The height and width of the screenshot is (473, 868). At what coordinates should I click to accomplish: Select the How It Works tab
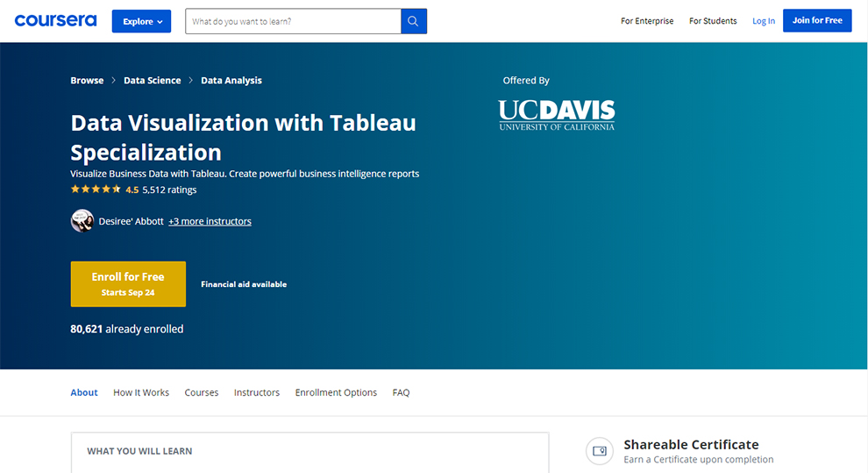(x=141, y=392)
